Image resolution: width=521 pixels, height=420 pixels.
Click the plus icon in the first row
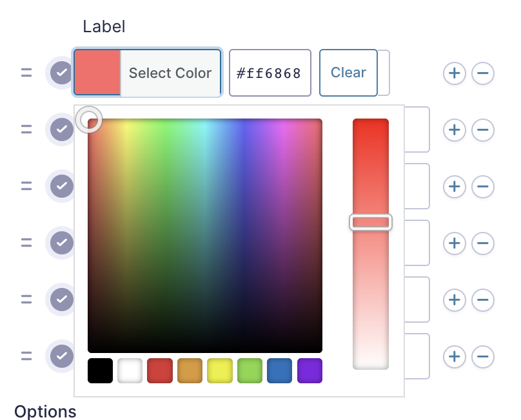coord(455,73)
